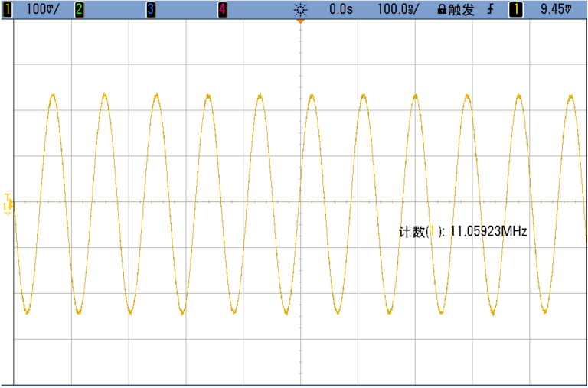Select the green channel 2 indicator

[x=79, y=9]
